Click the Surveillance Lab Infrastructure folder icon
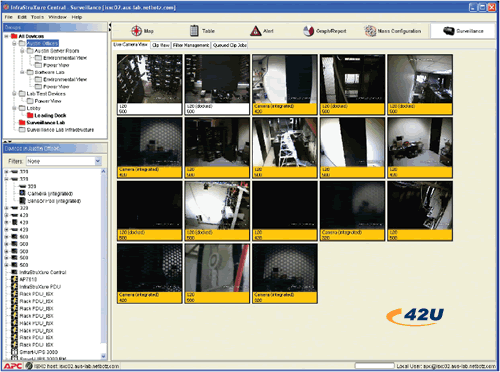This screenshot has height=372, width=500. click(22, 130)
